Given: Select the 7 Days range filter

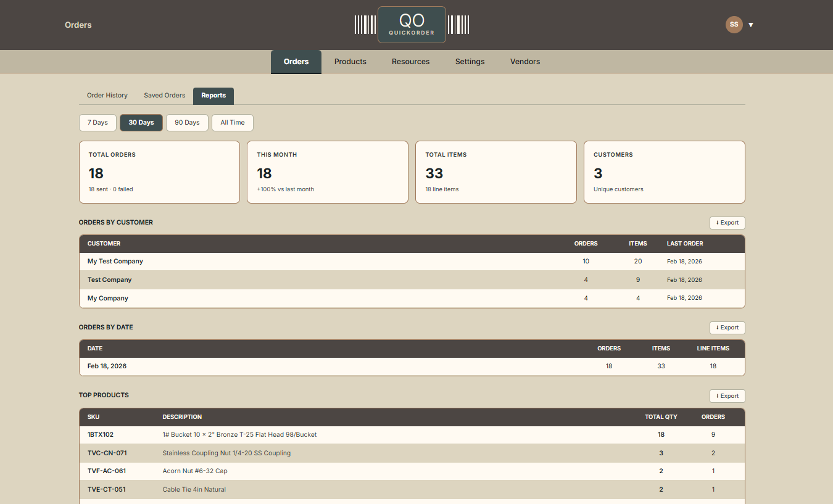Looking at the screenshot, I should [x=97, y=123].
